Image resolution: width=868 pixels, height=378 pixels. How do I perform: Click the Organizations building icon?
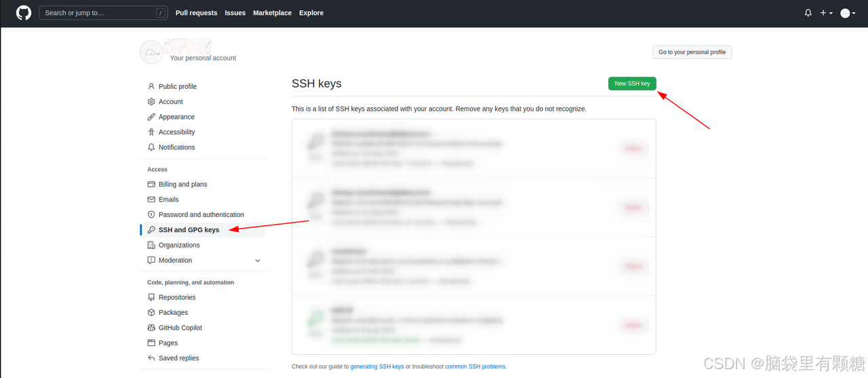coord(151,245)
